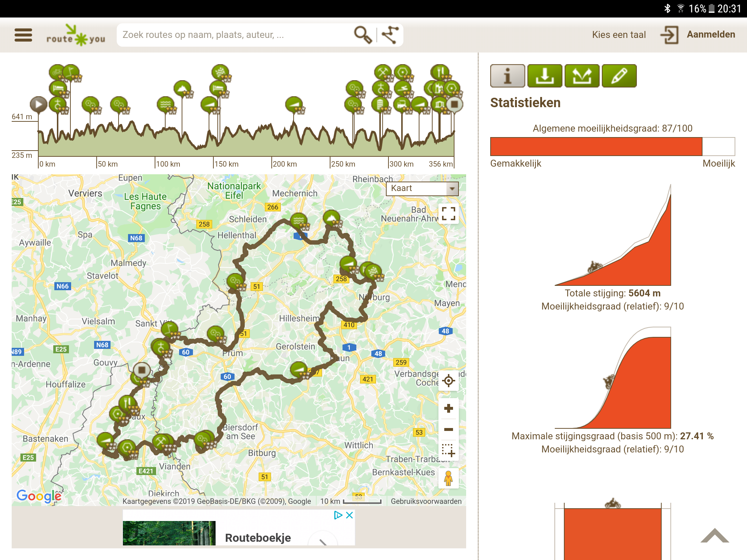Viewport: 747px width, 560px height.
Task: Click the start marker on elevation profile
Action: tap(38, 105)
